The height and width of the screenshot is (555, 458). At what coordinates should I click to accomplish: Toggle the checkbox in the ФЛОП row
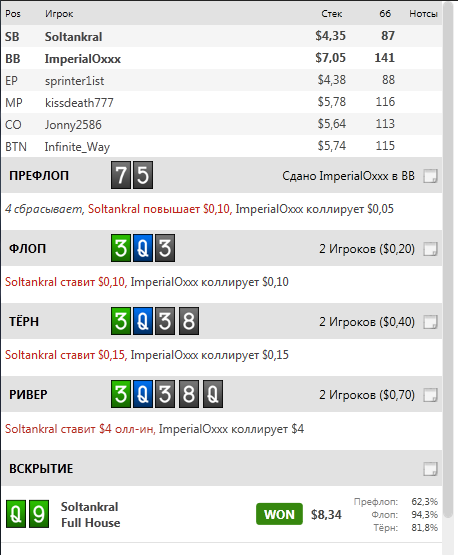pyautogui.click(x=430, y=249)
